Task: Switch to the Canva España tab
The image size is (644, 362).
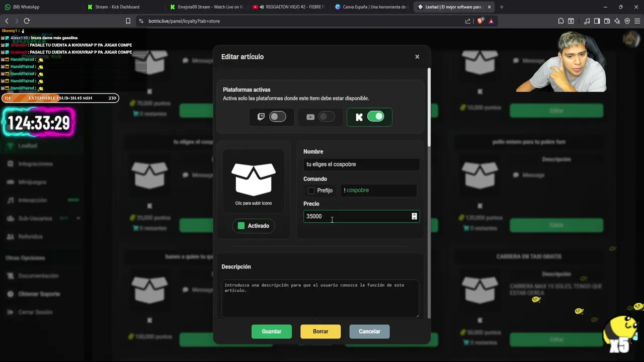Action: pyautogui.click(x=372, y=7)
